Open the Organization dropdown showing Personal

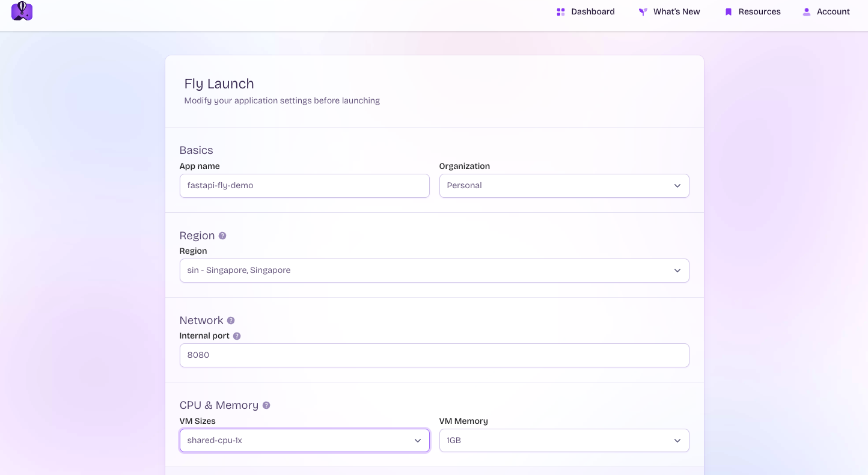(564, 186)
